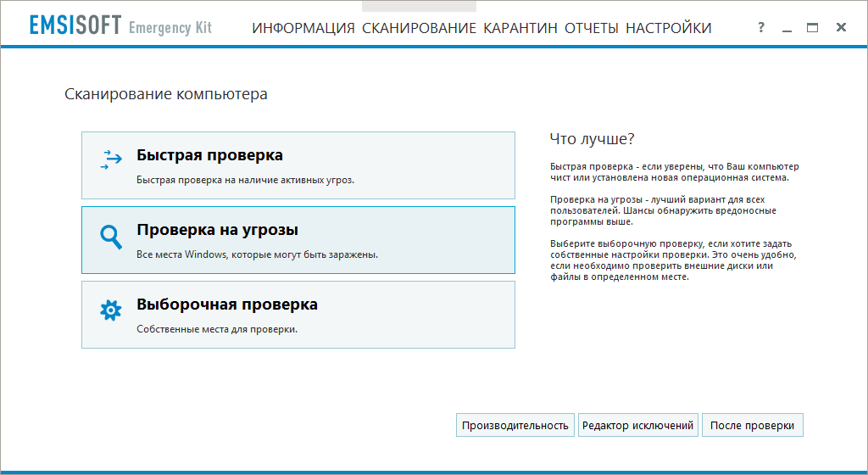Switch to the СКАНИРОВАНИЕ tab

tap(419, 28)
